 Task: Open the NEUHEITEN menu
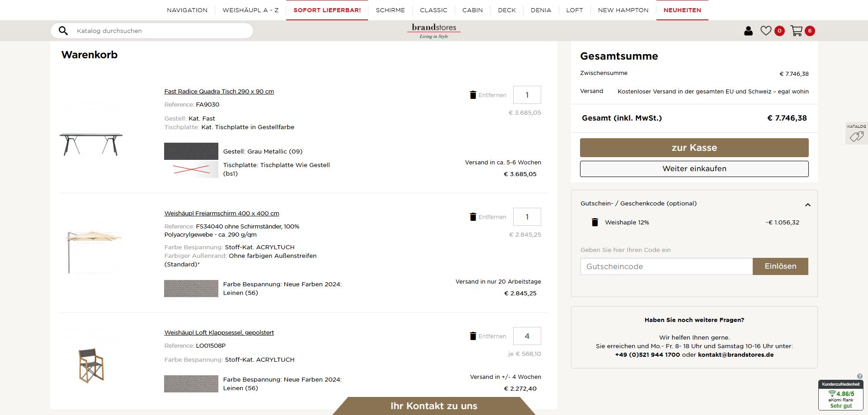point(682,10)
